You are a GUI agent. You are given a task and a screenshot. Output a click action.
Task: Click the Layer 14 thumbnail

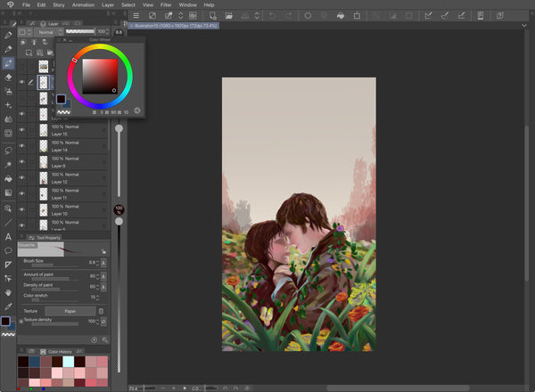click(44, 146)
